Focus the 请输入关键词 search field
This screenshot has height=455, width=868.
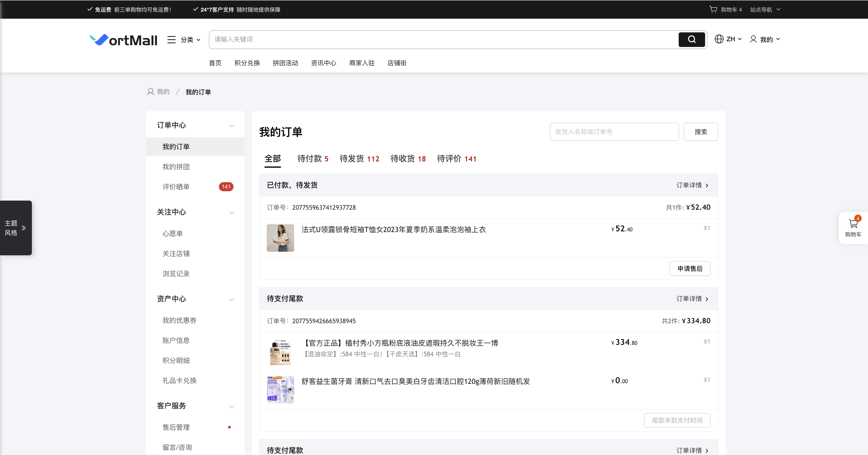[x=443, y=39]
